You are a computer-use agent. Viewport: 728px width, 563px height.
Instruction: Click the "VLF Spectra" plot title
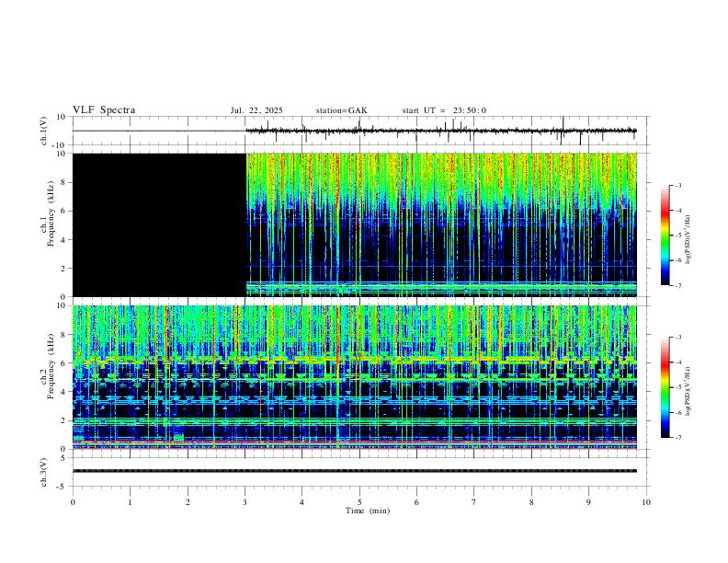coord(104,110)
